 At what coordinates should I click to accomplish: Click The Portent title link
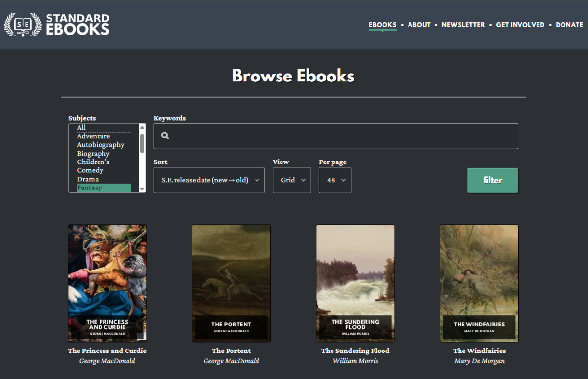231,351
